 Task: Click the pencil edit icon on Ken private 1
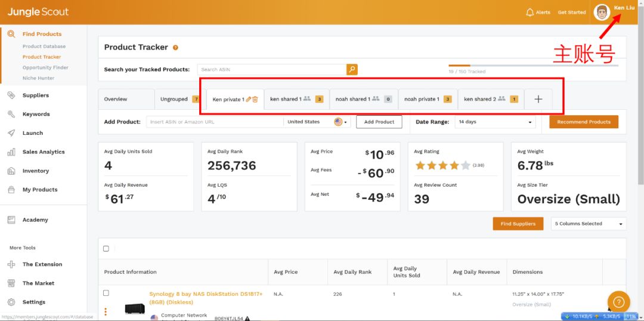tap(249, 99)
